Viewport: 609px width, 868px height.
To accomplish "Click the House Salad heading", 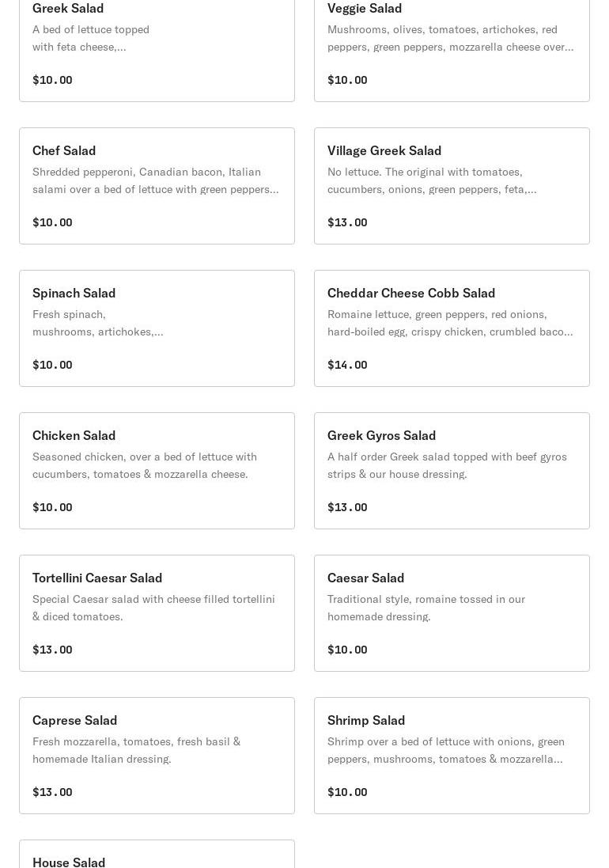I will click(69, 862).
